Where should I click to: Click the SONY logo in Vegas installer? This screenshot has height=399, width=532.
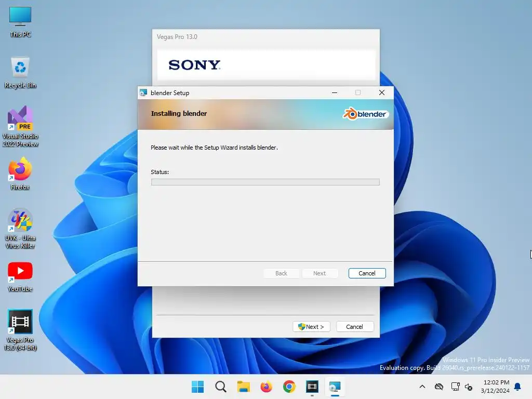point(194,65)
